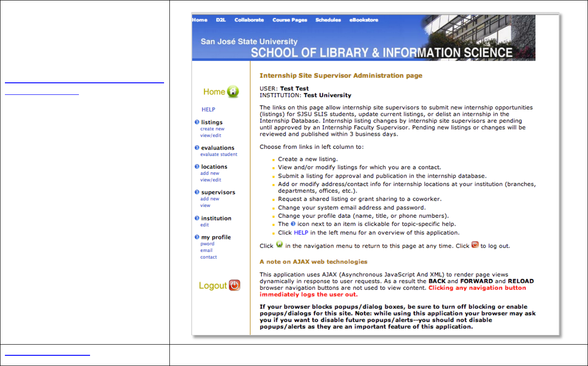The width and height of the screenshot is (588, 366).
Task: Click the "locations" section heading in the sidebar
Action: coord(214,167)
